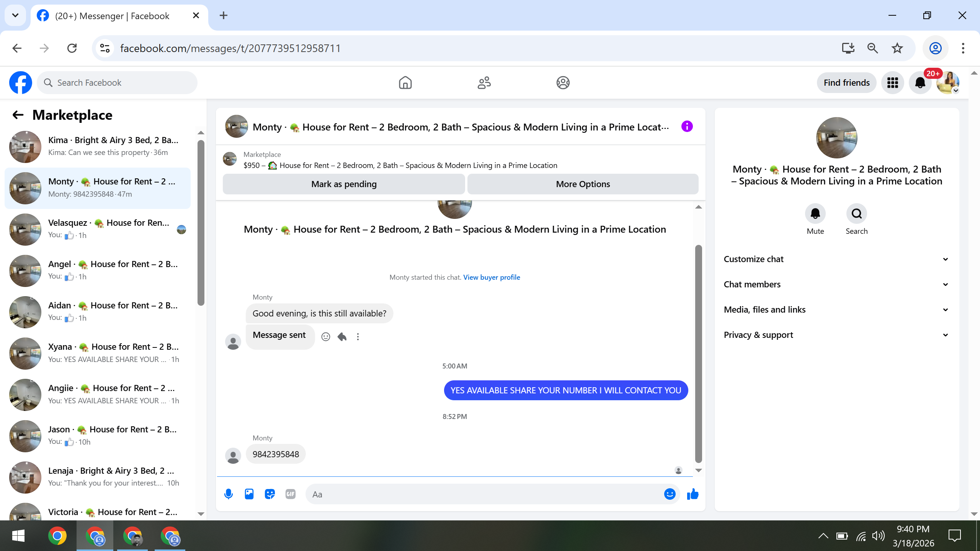
Task: Mute this conversation's notifications
Action: [815, 214]
